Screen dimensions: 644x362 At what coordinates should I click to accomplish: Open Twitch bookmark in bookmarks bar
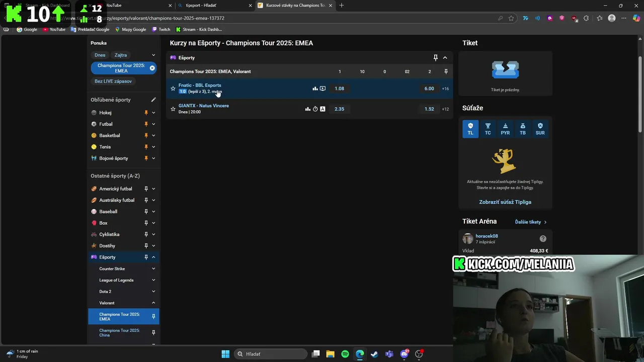162,30
